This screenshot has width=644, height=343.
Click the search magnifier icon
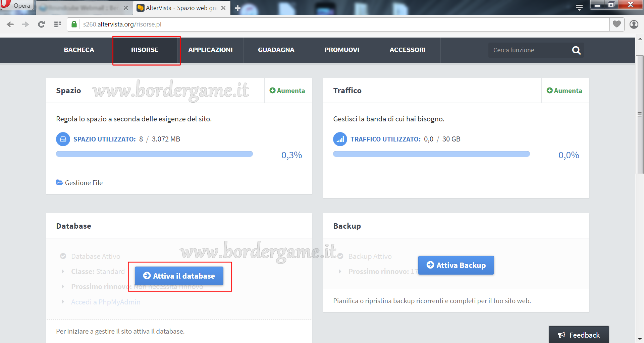tap(576, 50)
